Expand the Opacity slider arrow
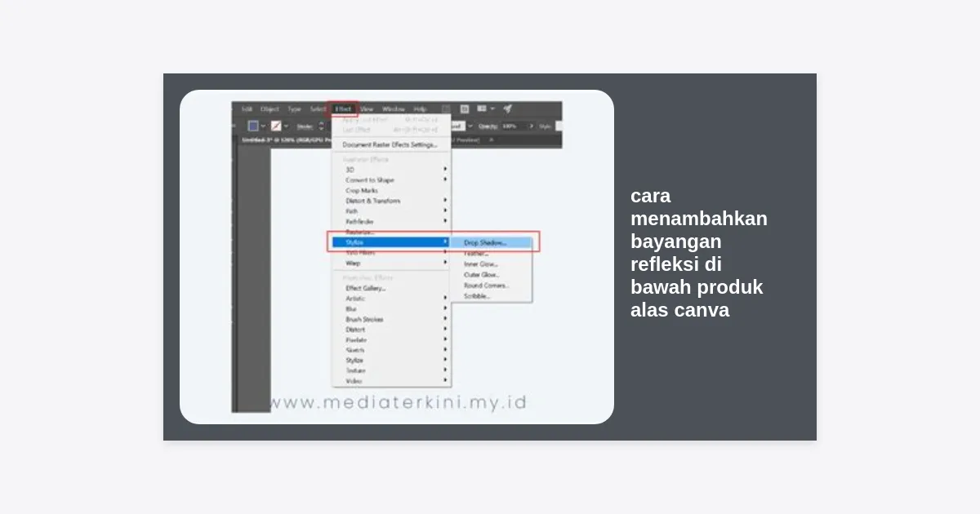980x514 pixels. pyautogui.click(x=532, y=126)
